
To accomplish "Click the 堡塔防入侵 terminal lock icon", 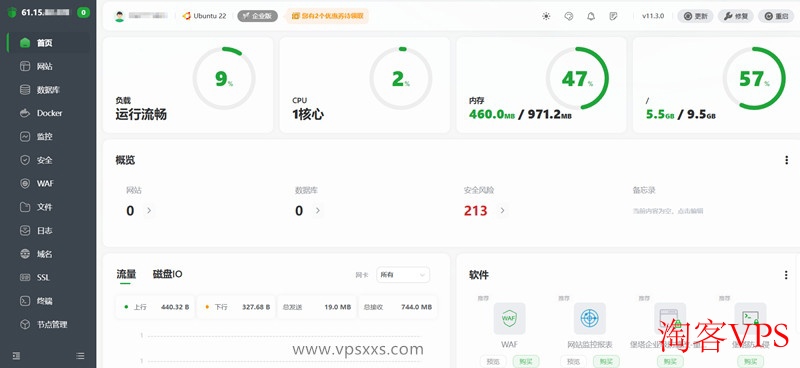I will pos(750,318).
